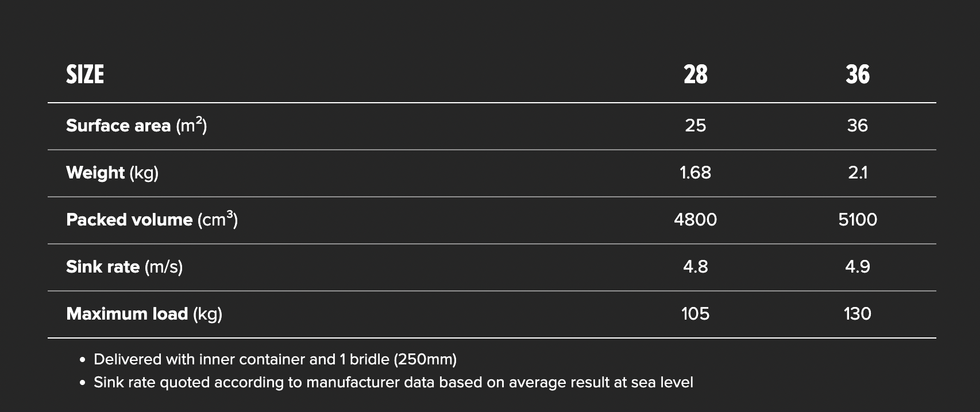Click the Packed volume row label
Image resolution: width=980 pixels, height=412 pixels.
click(x=152, y=220)
